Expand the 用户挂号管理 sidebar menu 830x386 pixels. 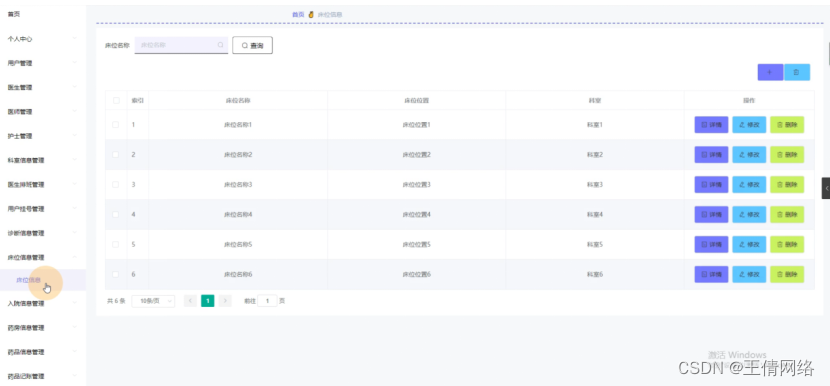click(42, 209)
